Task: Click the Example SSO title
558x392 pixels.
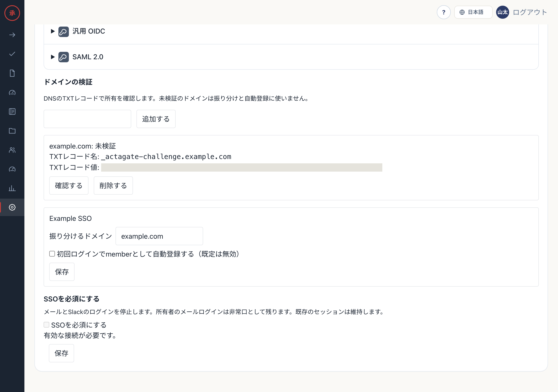Action: (70, 218)
